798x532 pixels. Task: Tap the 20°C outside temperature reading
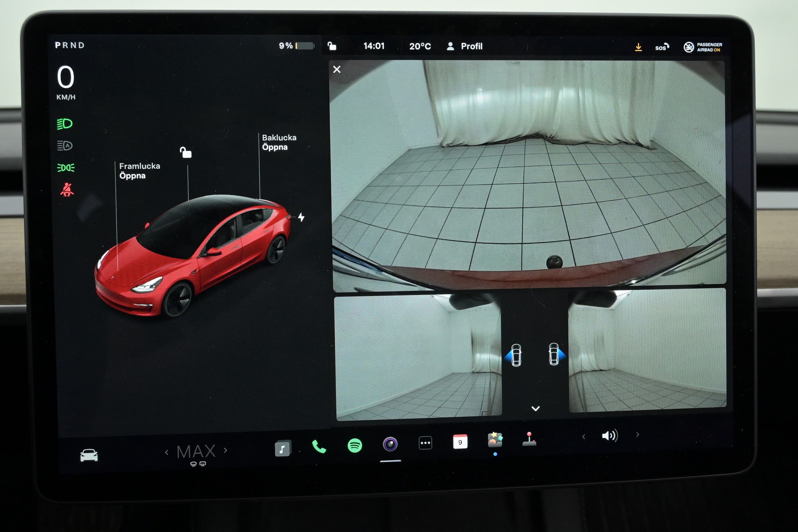420,46
